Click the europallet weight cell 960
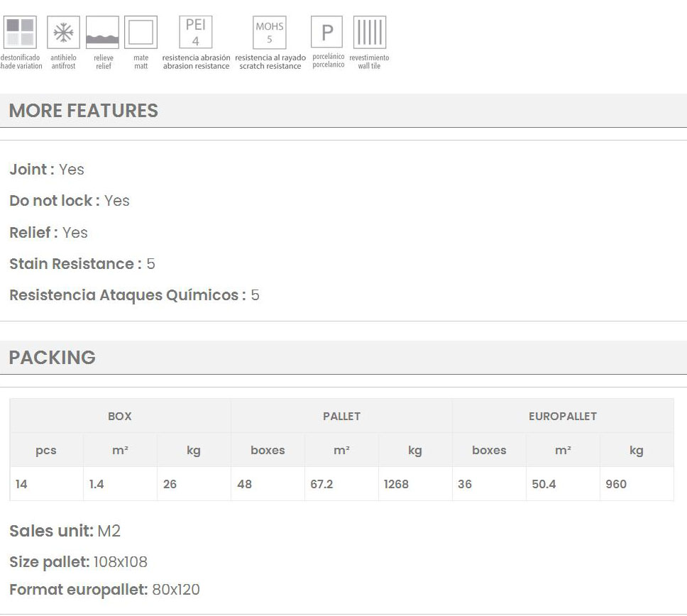Image resolution: width=687 pixels, height=616 pixels. point(616,485)
